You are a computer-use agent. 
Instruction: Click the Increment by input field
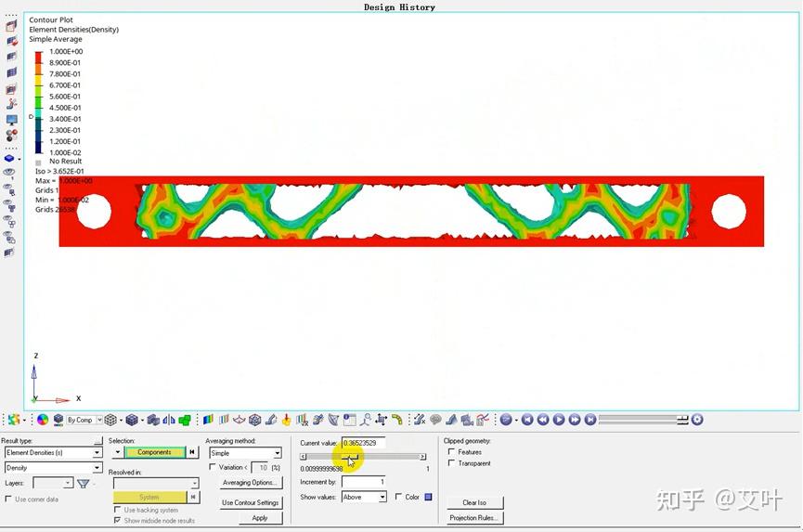click(x=364, y=482)
